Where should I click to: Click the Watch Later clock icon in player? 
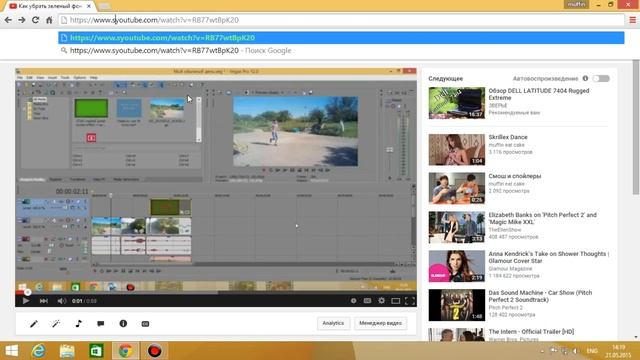coord(353,301)
